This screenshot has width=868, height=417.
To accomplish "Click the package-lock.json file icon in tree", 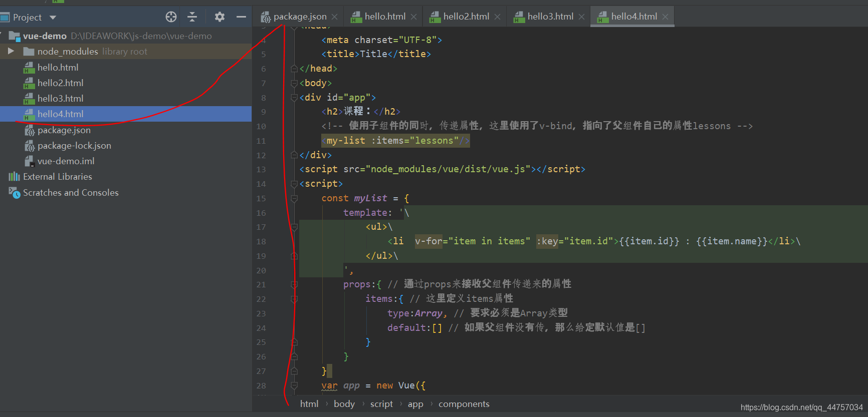I will click(x=29, y=146).
